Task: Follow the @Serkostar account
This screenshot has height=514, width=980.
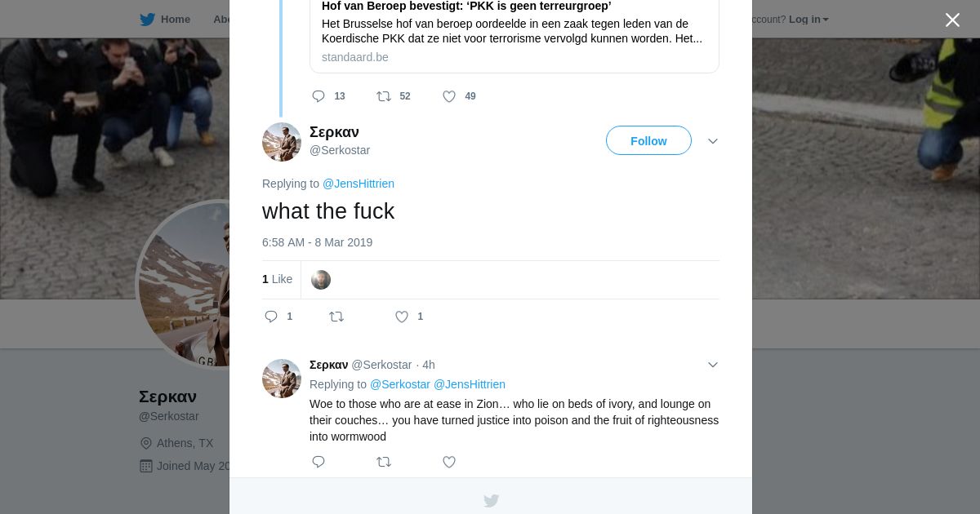Action: click(x=648, y=140)
